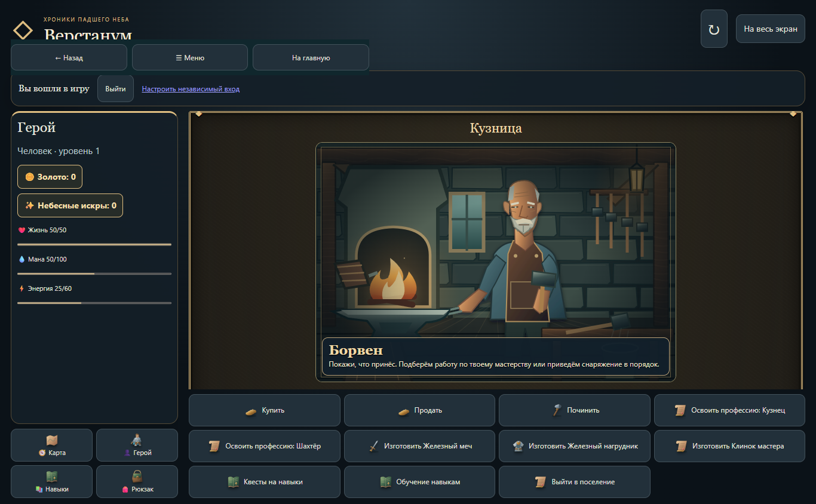Choose the Продать action
The image size is (816, 504).
coord(419,410)
